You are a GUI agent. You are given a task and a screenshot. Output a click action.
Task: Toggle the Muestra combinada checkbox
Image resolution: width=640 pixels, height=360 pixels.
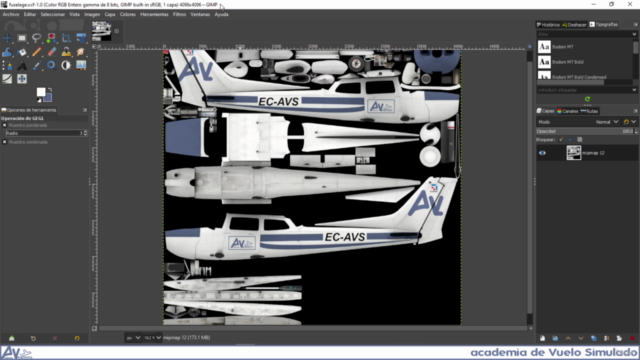[4, 142]
